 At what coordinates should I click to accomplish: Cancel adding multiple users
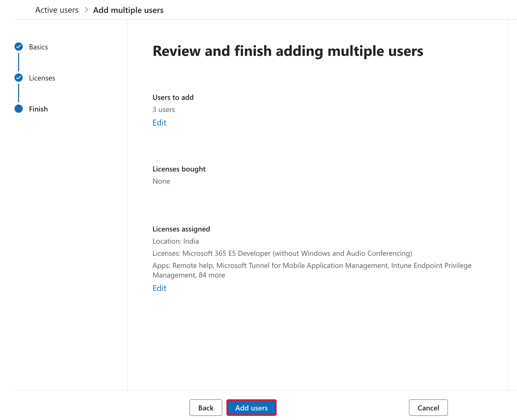428,408
